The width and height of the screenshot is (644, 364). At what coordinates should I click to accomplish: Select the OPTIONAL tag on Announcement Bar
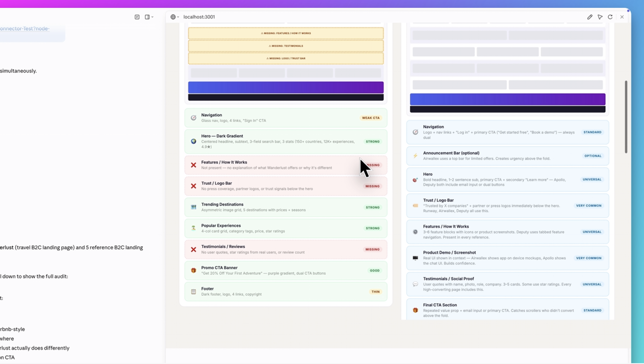tap(593, 156)
